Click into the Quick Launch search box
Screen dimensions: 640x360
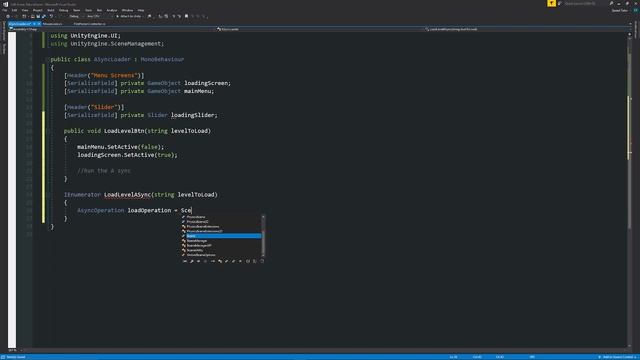[582, 4]
